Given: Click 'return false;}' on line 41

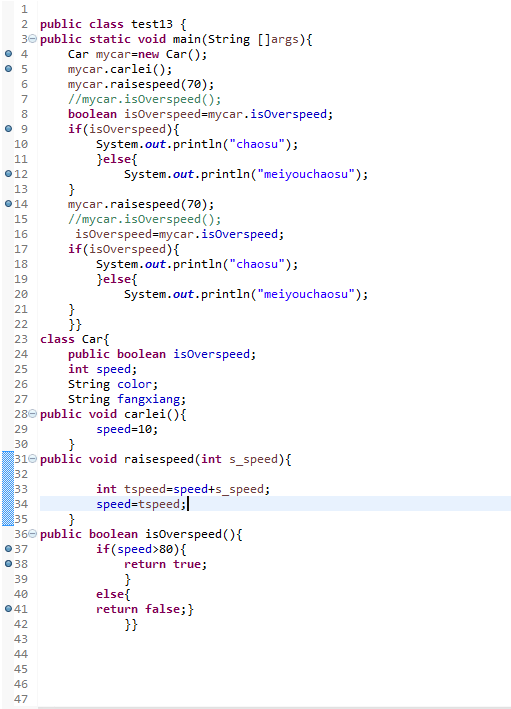Looking at the screenshot, I should click(145, 609).
